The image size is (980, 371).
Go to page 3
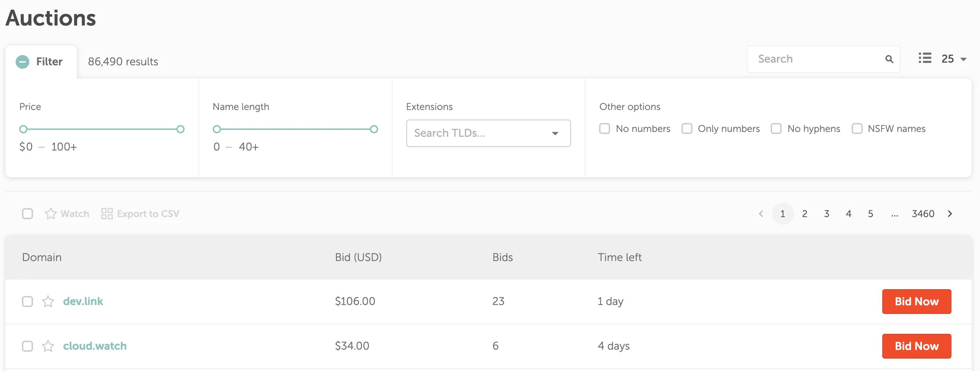coord(826,214)
